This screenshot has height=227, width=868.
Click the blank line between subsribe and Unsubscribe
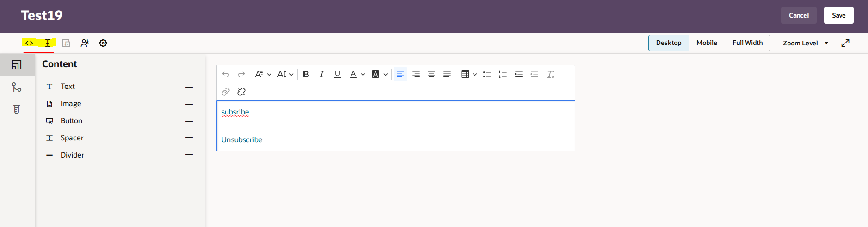point(395,126)
